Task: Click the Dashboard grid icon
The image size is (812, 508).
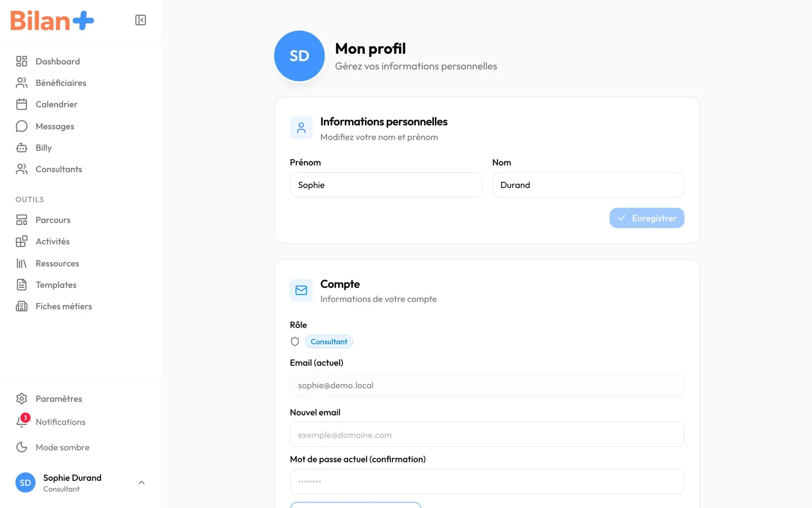Action: coord(21,61)
